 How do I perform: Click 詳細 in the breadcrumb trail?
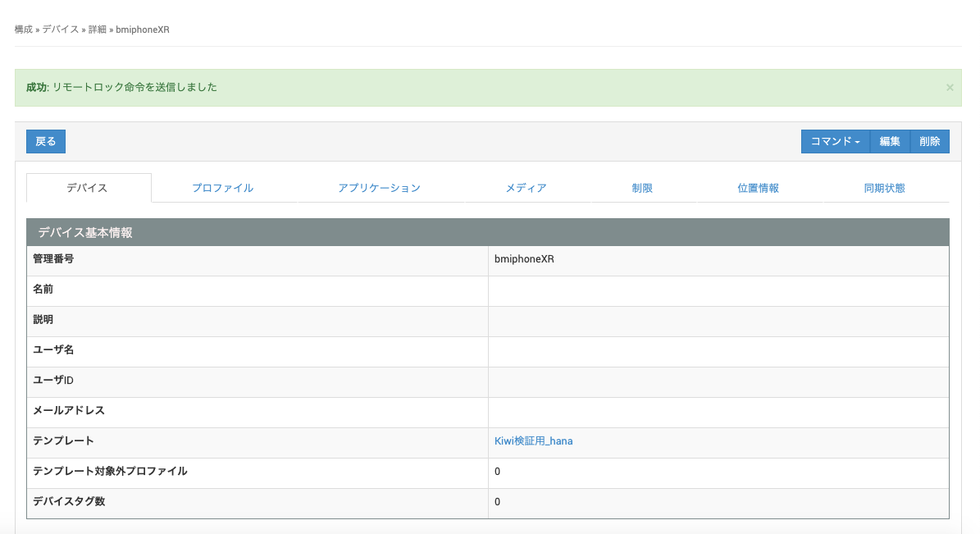pos(98,30)
